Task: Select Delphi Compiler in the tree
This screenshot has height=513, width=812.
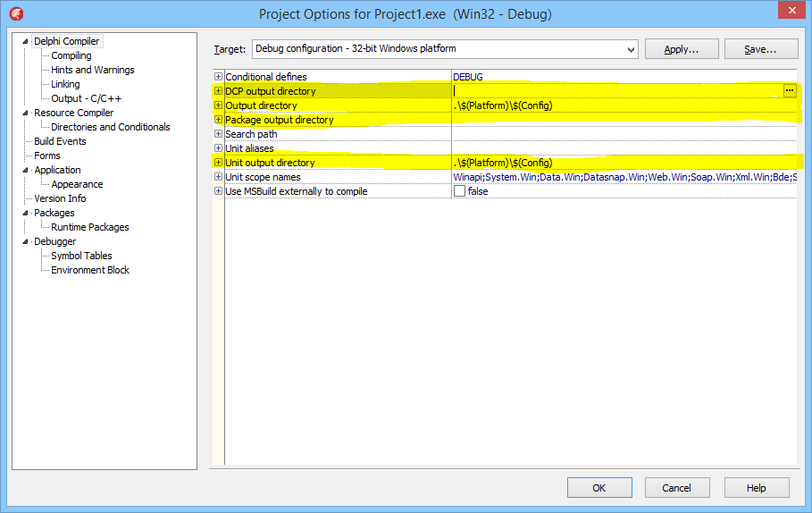Action: click(x=67, y=41)
